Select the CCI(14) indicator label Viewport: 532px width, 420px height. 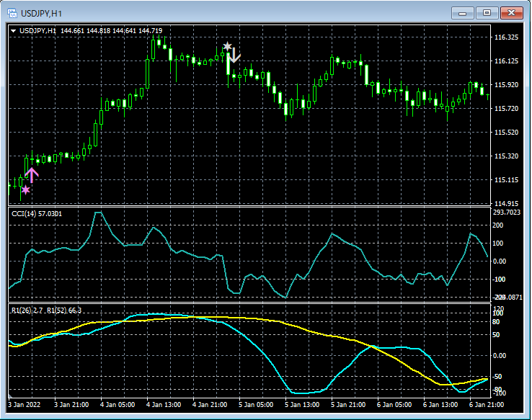pyautogui.click(x=36, y=213)
